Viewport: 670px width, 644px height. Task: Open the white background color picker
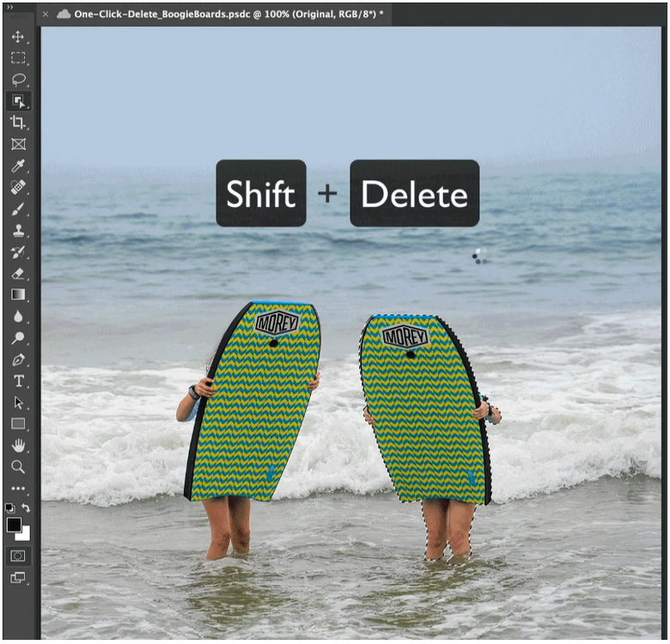point(25,535)
